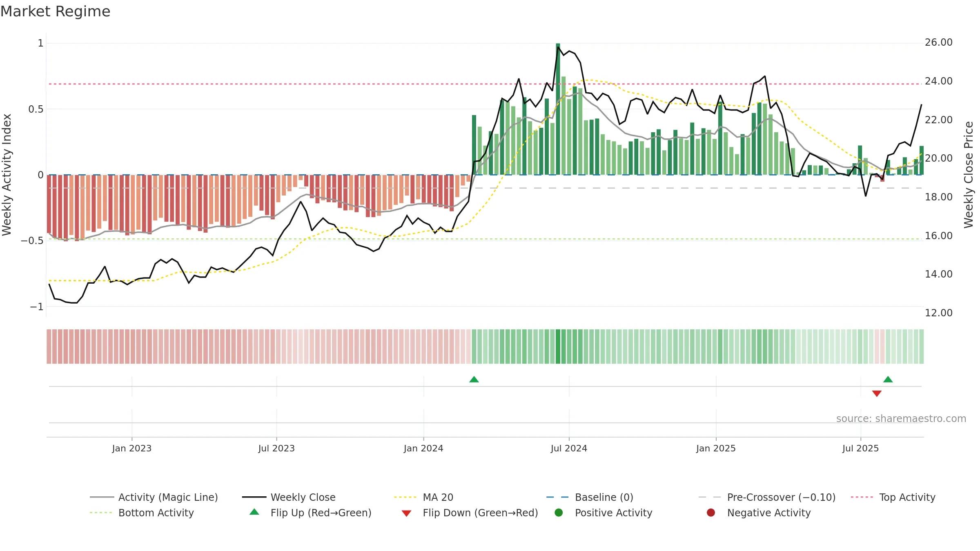The width and height of the screenshot is (980, 551).
Task: Click green flip-up triangle near early 2024
Action: click(474, 380)
